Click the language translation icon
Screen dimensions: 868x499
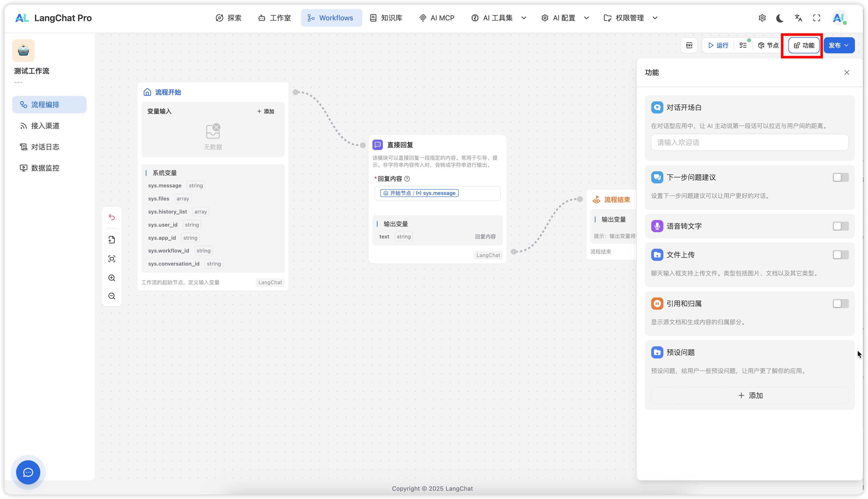point(798,18)
